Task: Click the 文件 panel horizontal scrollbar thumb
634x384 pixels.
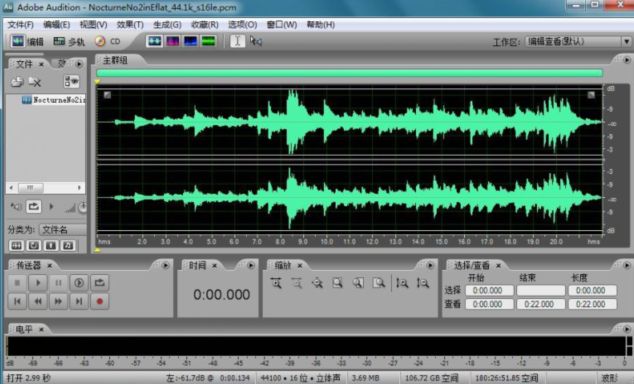Action: (30, 188)
